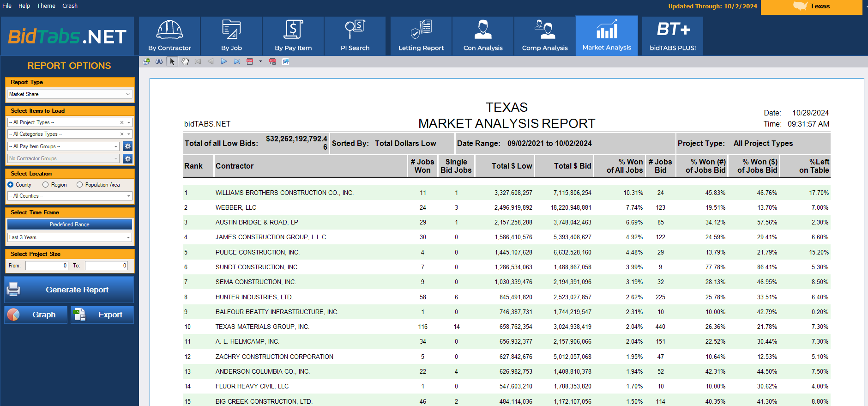The height and width of the screenshot is (406, 868).
Task: Open Pay Item Groups settings gear
Action: tap(128, 146)
